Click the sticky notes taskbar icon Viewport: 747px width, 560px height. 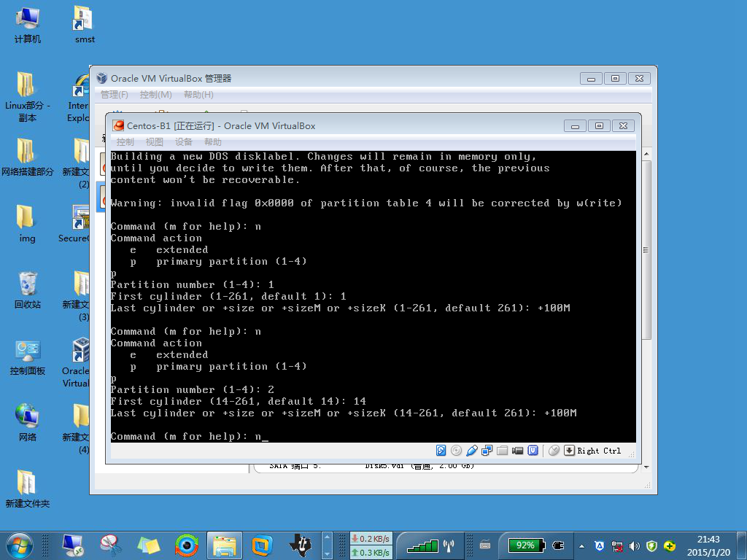pos(149,545)
